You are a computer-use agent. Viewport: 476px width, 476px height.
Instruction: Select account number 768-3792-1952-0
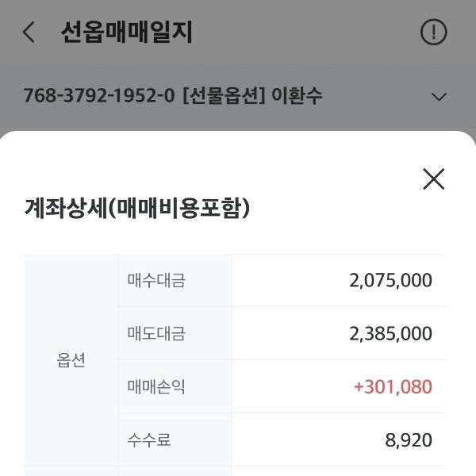pos(99,97)
